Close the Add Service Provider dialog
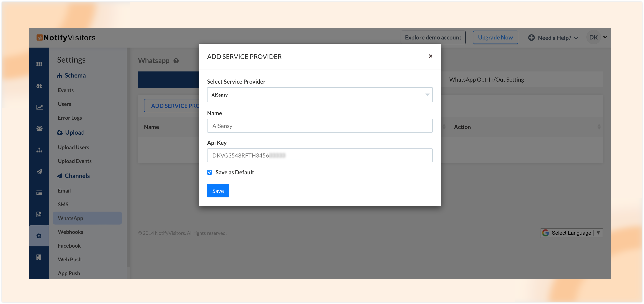Viewport: 644px width, 304px height. (x=430, y=56)
